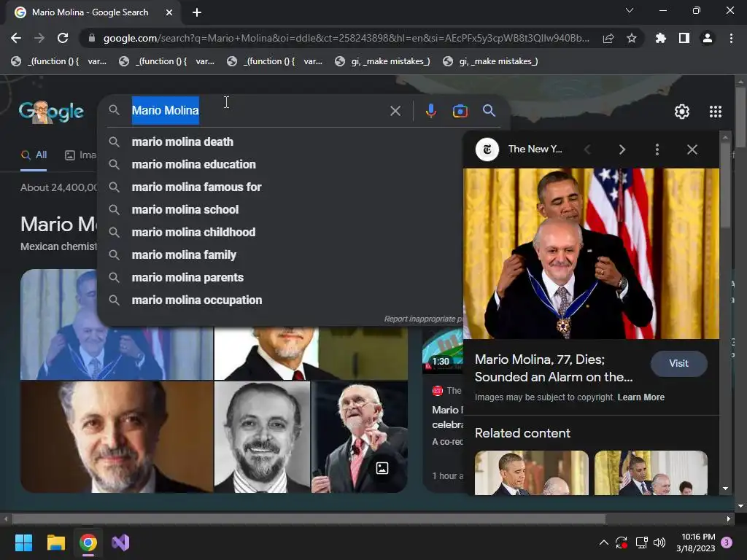
Task: Click Chrome icon in taskbar
Action: [x=88, y=542]
